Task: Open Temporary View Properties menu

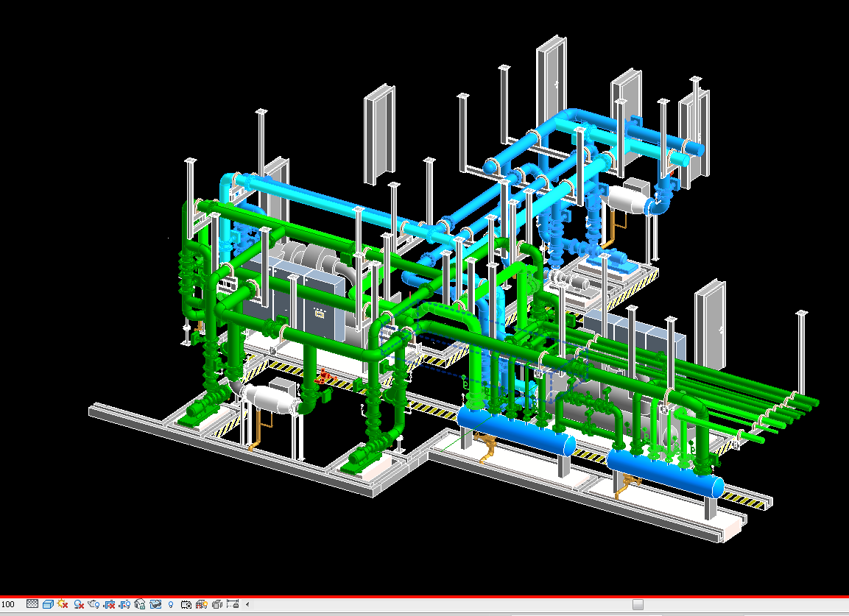Action: 186,604
